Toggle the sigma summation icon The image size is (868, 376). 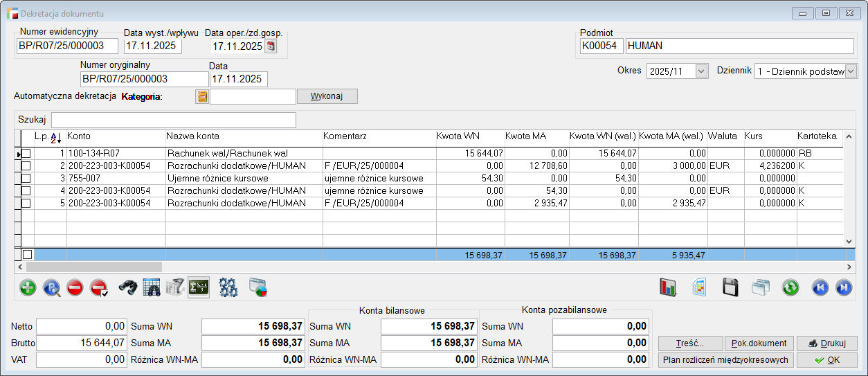coord(199,287)
